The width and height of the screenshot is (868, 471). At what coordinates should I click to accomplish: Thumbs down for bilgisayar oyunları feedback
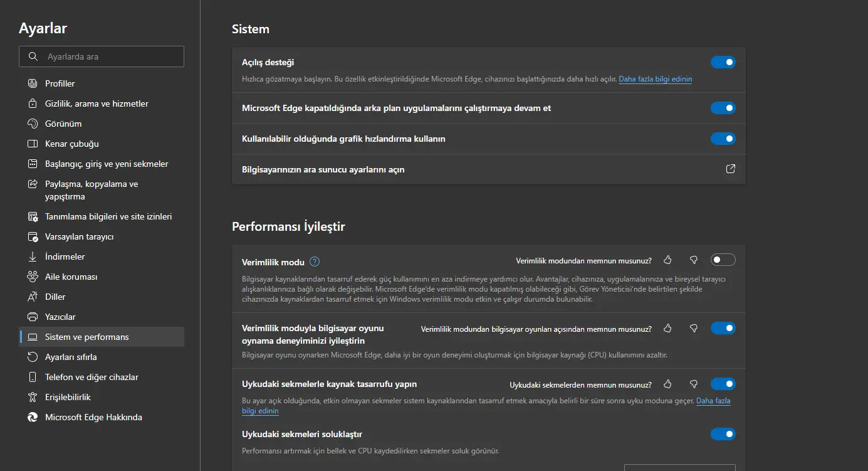tap(693, 328)
